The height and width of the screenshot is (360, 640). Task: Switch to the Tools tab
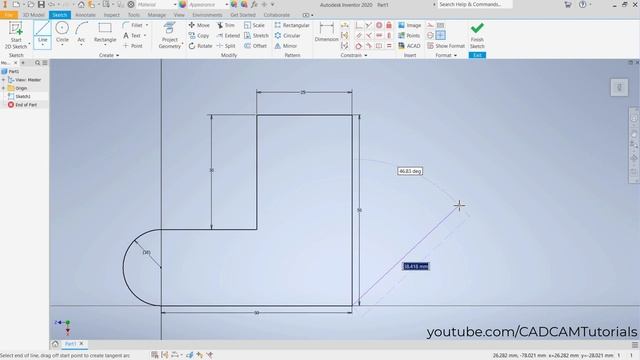pos(133,15)
